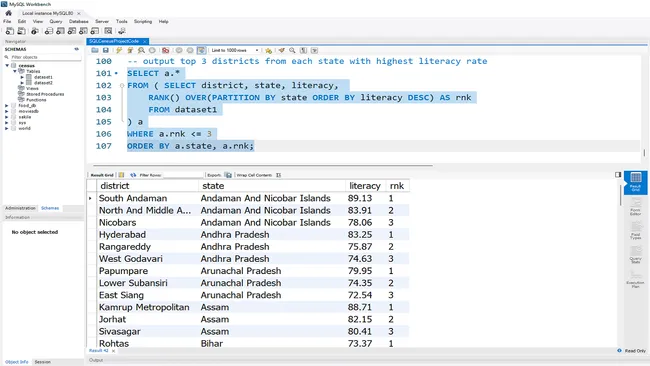Collapse the Tables node
This screenshot has width=650, height=366.
point(15,71)
